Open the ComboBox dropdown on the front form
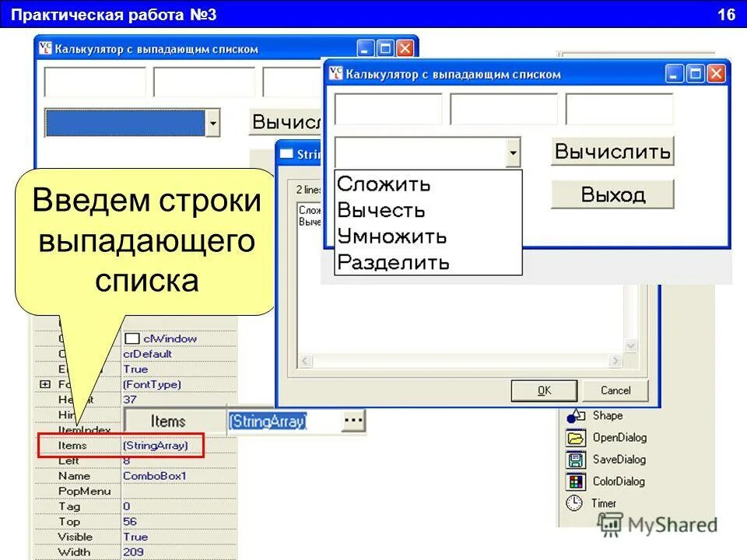This screenshot has width=747, height=560. coord(514,153)
